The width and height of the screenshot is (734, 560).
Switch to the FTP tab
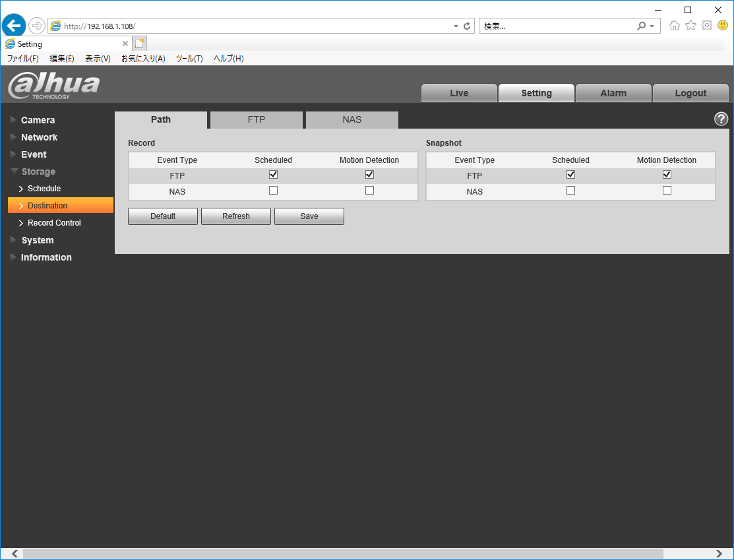257,119
